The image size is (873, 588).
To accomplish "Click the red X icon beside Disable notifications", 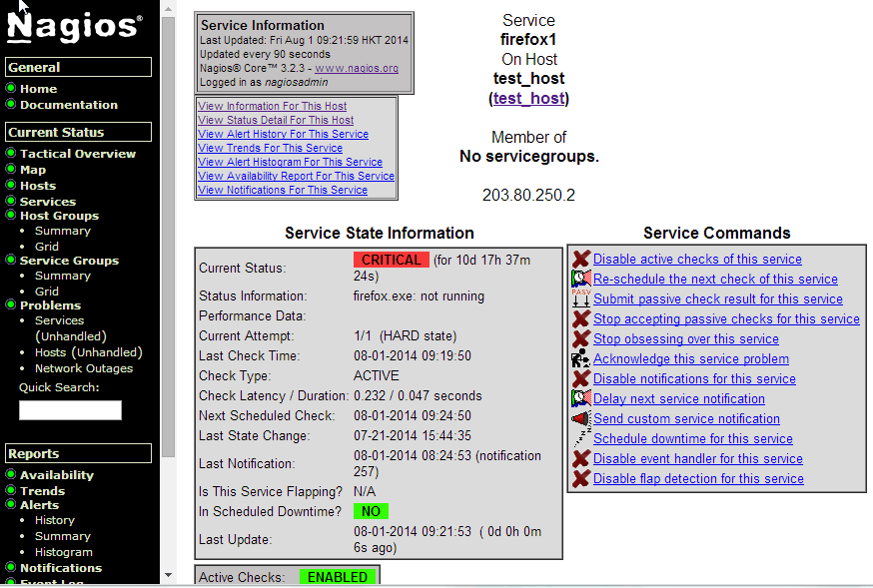I will tap(581, 378).
